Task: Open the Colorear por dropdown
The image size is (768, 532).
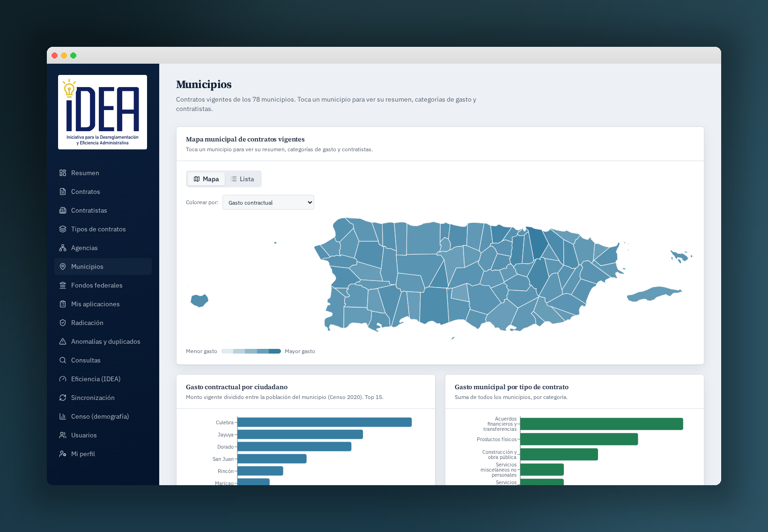Action: (268, 202)
